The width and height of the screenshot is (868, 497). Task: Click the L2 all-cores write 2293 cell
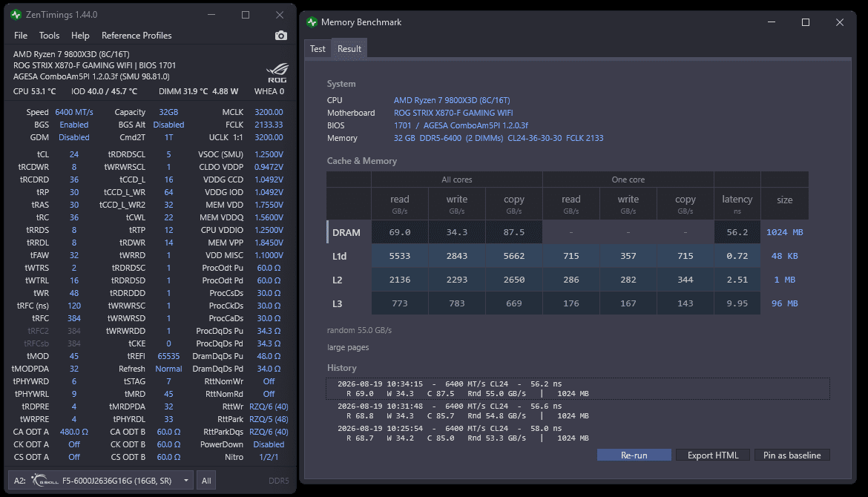457,280
